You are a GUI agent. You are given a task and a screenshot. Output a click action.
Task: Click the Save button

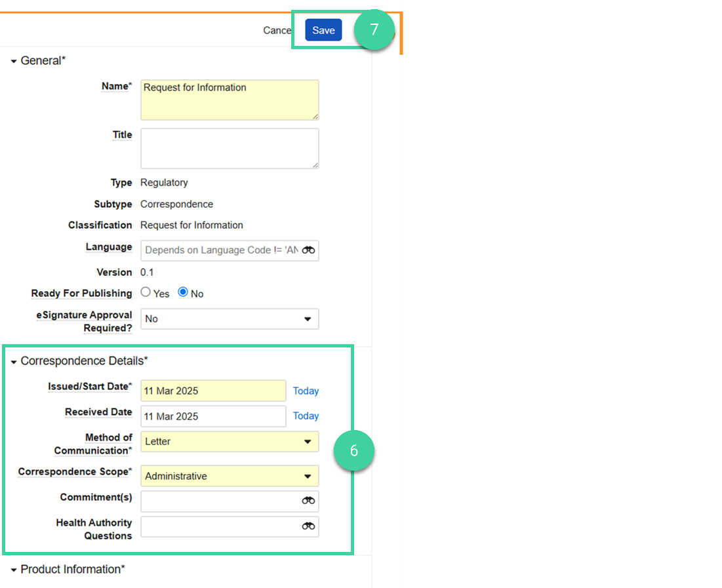[x=323, y=30]
